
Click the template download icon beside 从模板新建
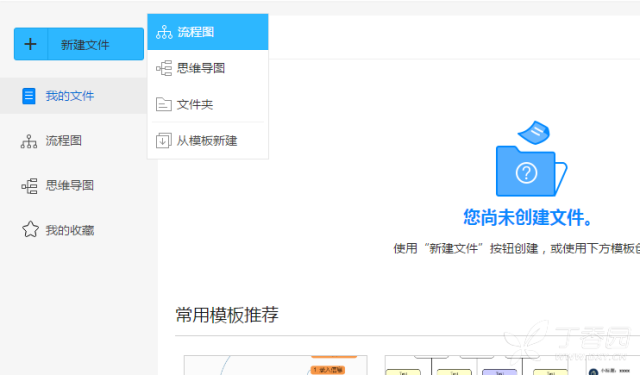(164, 141)
